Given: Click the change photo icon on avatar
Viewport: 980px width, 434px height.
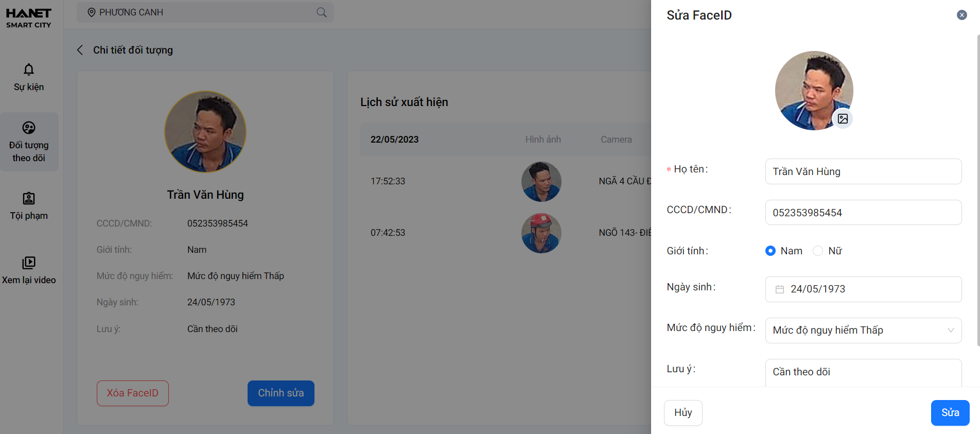Looking at the screenshot, I should pos(843,119).
